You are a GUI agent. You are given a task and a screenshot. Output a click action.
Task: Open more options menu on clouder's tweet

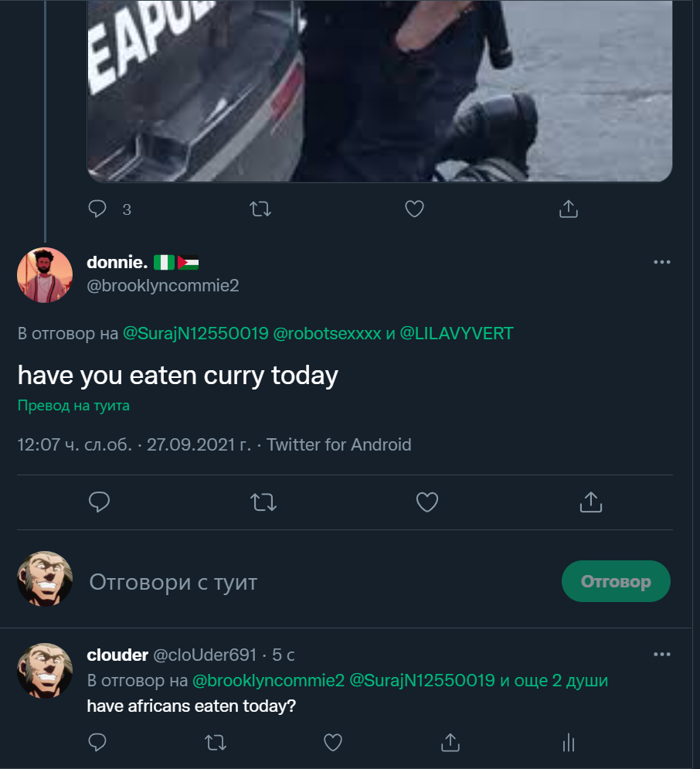click(x=662, y=655)
